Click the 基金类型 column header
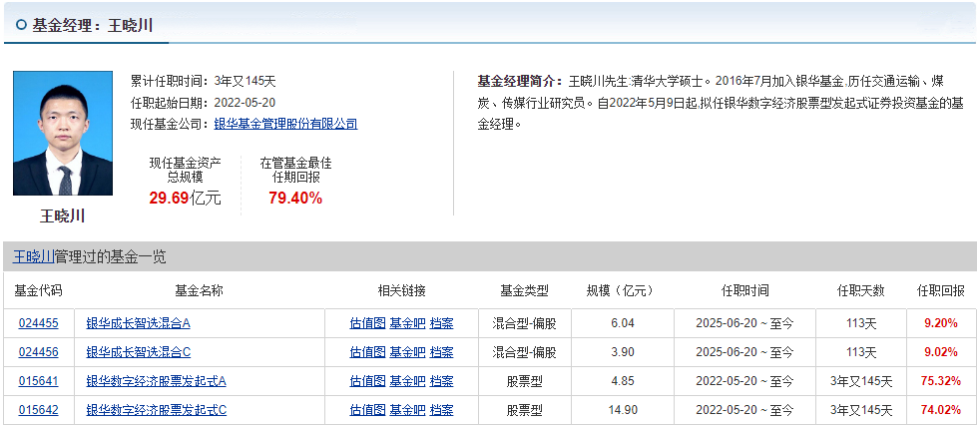Screen dimensions: 980x427 524,290
